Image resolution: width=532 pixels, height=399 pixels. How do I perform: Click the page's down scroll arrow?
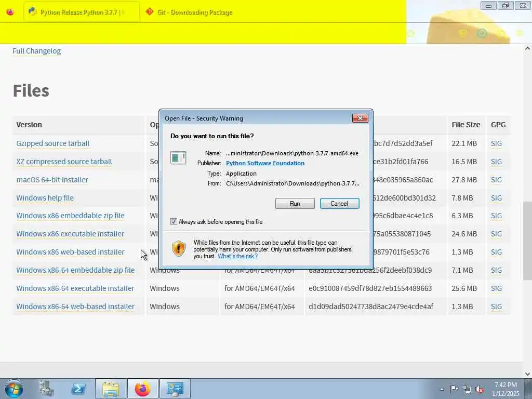(527, 374)
